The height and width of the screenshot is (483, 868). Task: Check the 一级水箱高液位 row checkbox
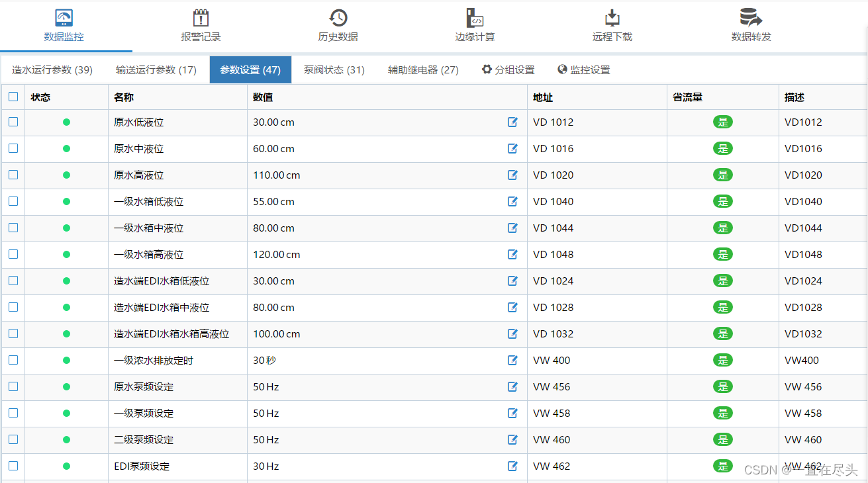(x=13, y=254)
